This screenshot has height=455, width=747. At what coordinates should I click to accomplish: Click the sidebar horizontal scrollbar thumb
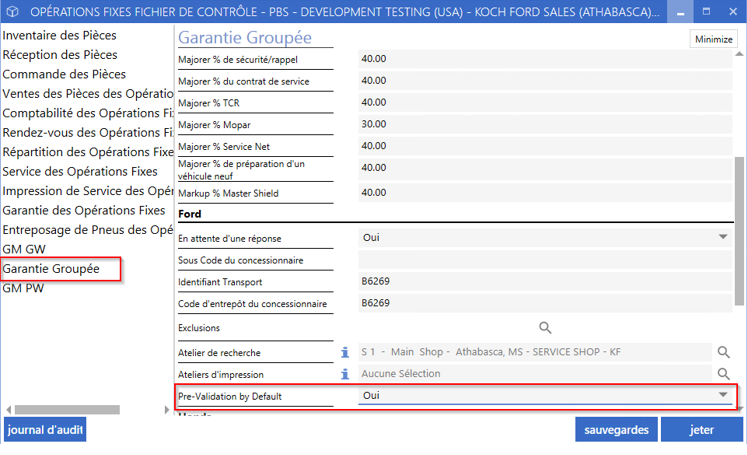[x=67, y=410]
